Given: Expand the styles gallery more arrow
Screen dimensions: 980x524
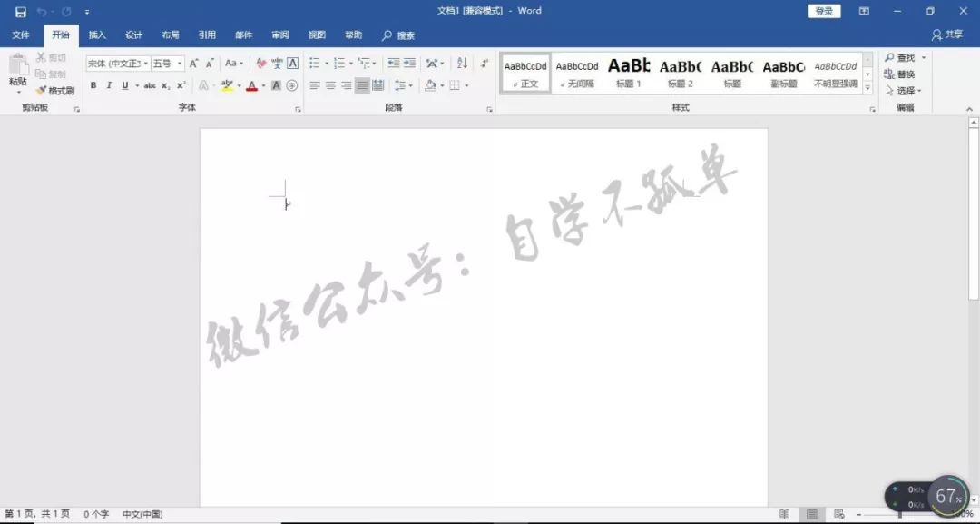Looking at the screenshot, I should point(867,88).
